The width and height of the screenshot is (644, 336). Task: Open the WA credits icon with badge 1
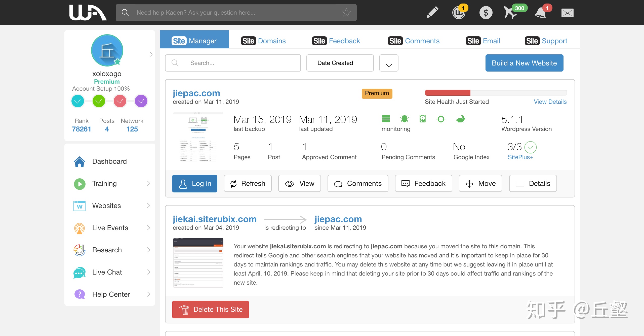tap(459, 13)
